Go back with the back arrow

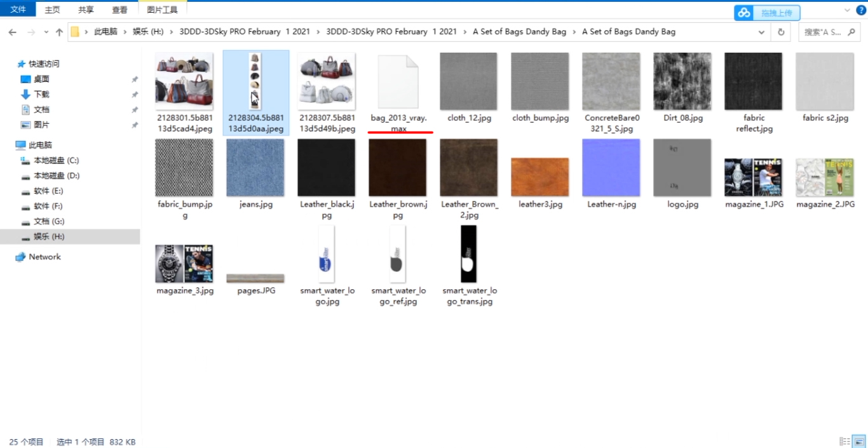[12, 32]
